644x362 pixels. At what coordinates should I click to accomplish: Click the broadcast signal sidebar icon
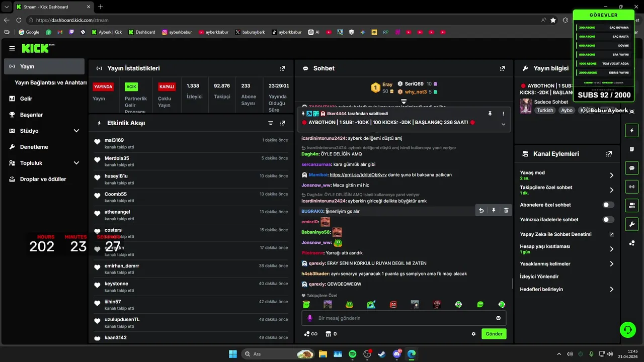pos(632,187)
